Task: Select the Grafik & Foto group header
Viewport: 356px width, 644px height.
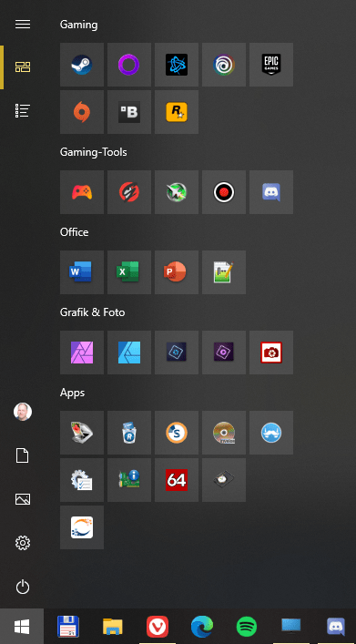Action: point(92,312)
